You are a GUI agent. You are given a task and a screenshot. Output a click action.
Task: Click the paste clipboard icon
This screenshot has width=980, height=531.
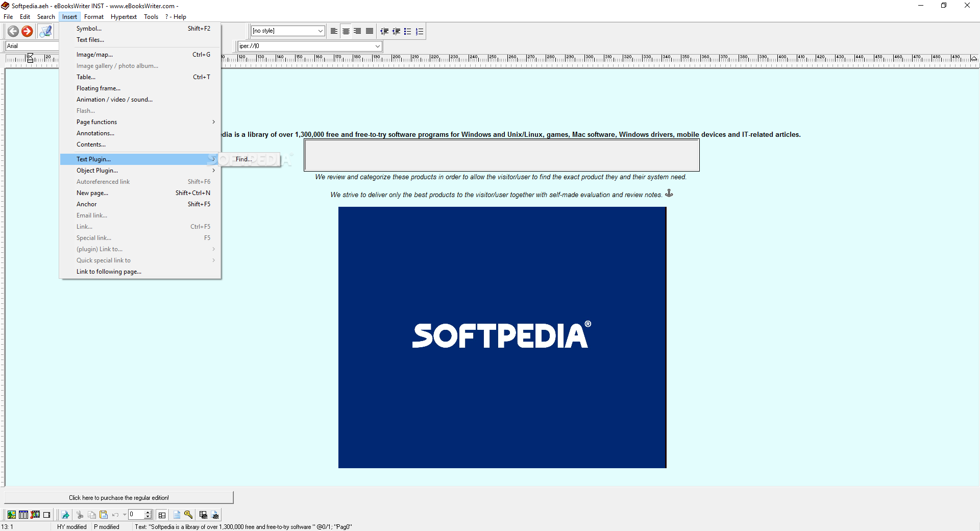[x=104, y=515]
